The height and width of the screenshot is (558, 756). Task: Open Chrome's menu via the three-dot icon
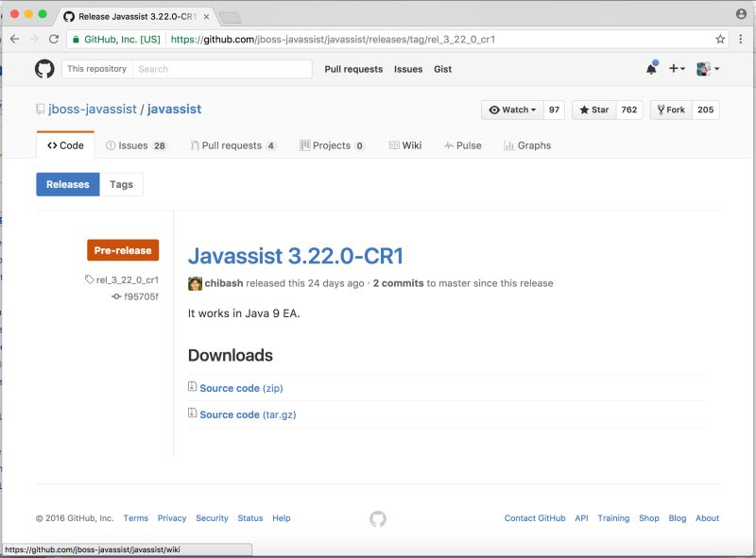(x=740, y=40)
